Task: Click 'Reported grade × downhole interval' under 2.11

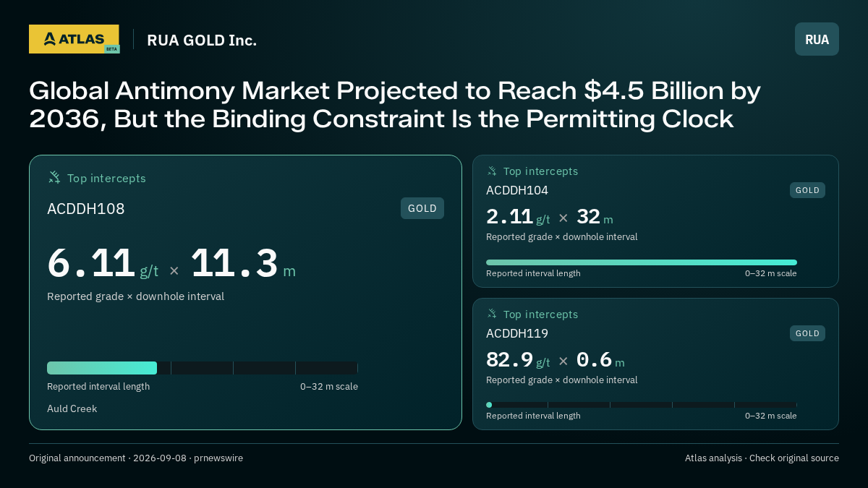Action: tap(562, 236)
